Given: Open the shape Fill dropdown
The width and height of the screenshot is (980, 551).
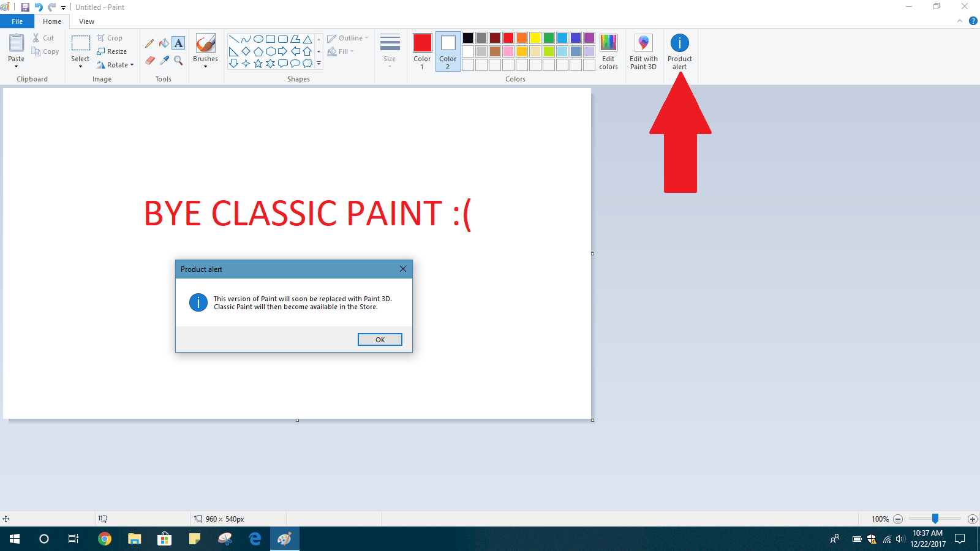Looking at the screenshot, I should point(341,51).
